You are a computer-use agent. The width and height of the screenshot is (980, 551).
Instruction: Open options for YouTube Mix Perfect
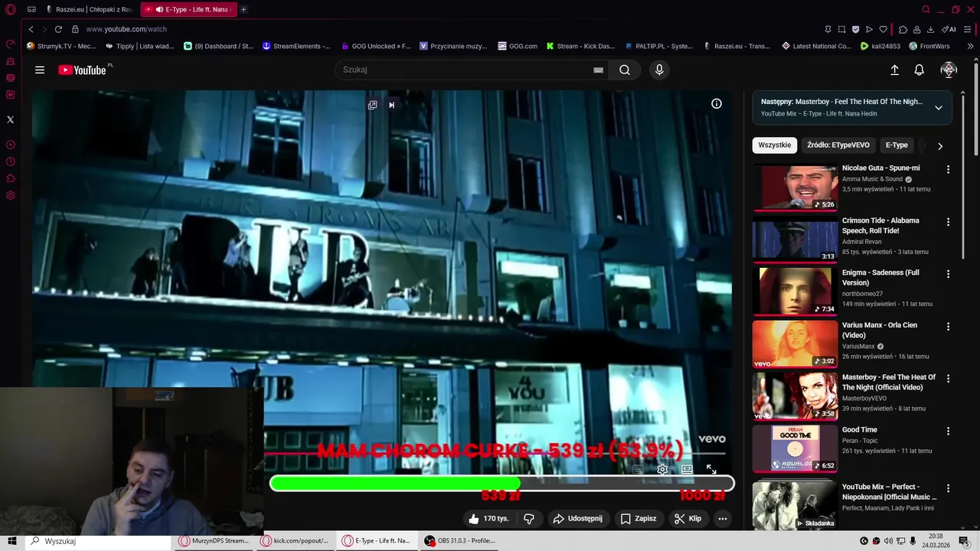click(948, 487)
